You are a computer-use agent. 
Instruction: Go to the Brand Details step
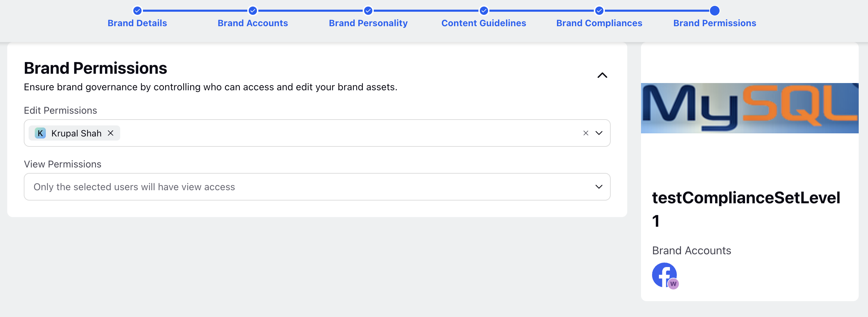click(137, 23)
